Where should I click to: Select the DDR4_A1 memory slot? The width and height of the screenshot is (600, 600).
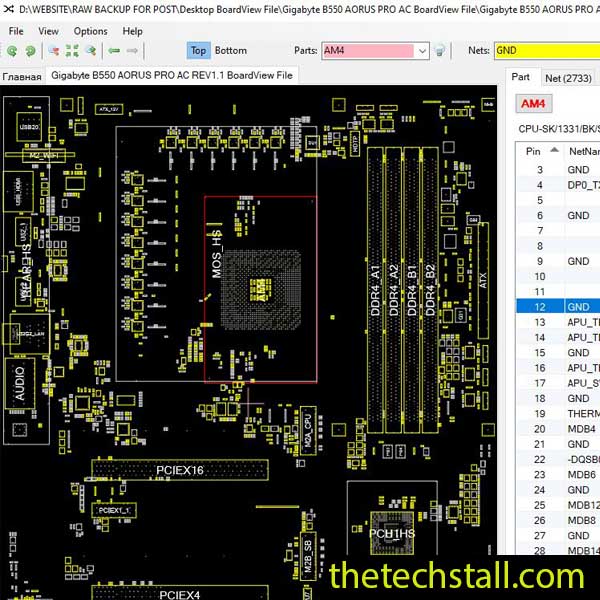point(375,290)
